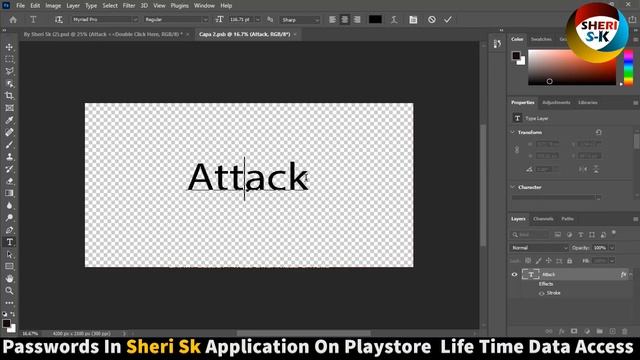
Task: Select the History Brush tool
Action: [x=9, y=169]
